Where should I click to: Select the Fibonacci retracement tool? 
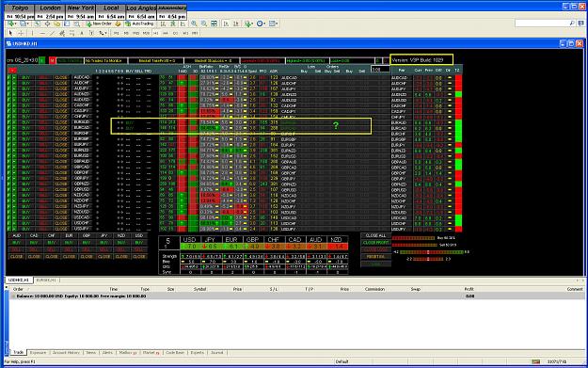[x=72, y=33]
